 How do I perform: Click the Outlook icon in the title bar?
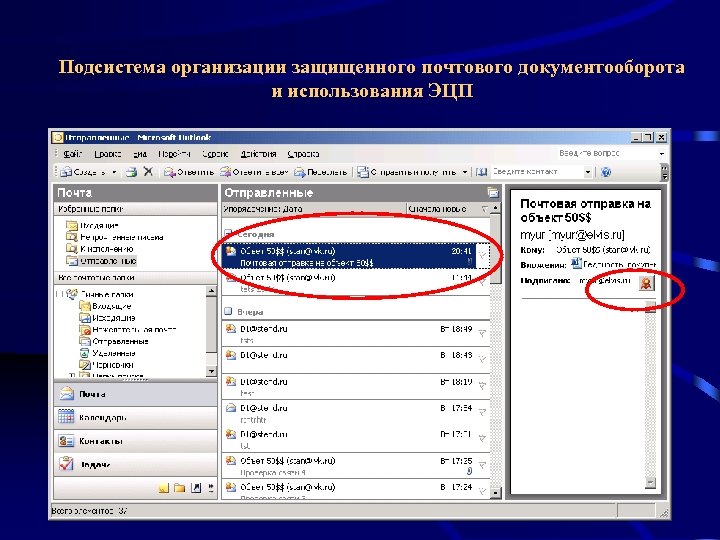click(57, 137)
